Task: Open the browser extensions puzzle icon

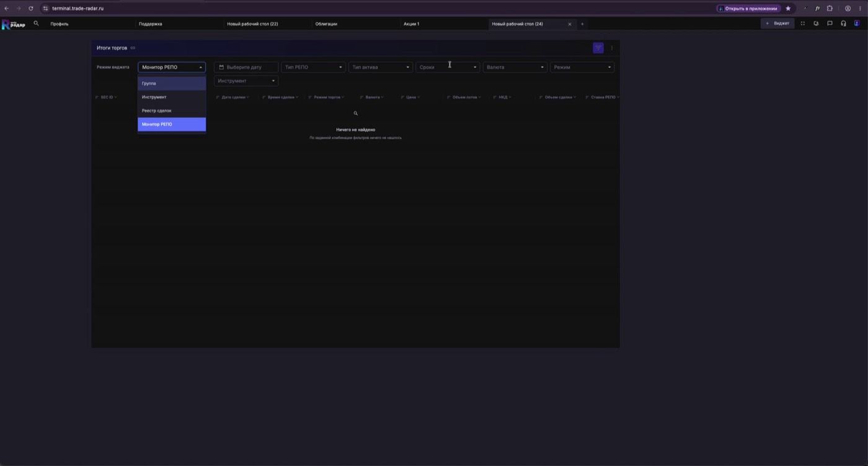Action: (x=830, y=9)
